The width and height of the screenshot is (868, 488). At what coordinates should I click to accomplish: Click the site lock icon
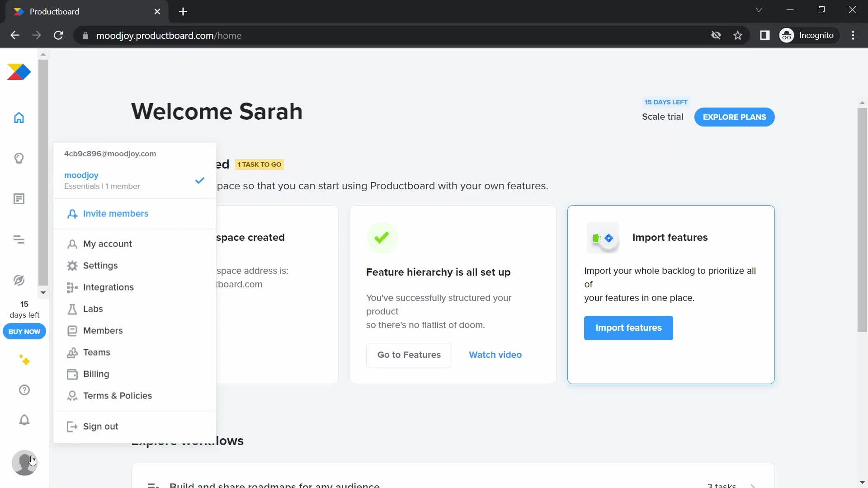(x=85, y=35)
